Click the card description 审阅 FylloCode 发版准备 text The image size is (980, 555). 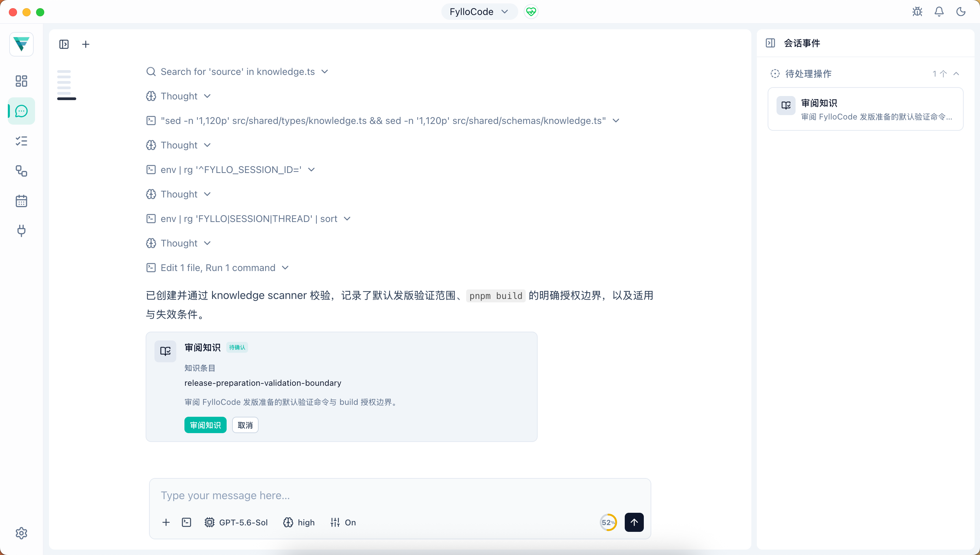click(x=291, y=402)
